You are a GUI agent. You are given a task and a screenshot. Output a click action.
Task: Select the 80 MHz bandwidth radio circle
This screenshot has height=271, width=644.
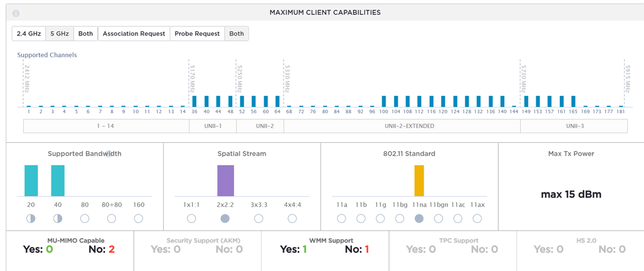pos(84,218)
